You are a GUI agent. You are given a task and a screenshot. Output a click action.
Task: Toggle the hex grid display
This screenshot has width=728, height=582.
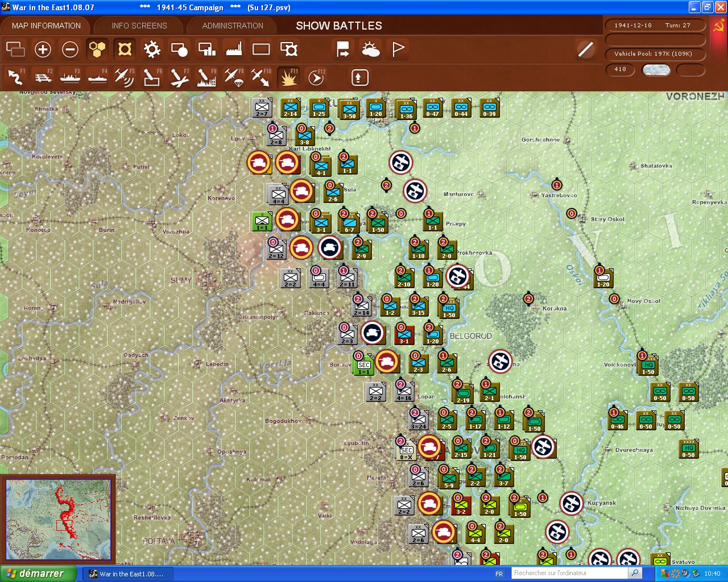click(97, 49)
